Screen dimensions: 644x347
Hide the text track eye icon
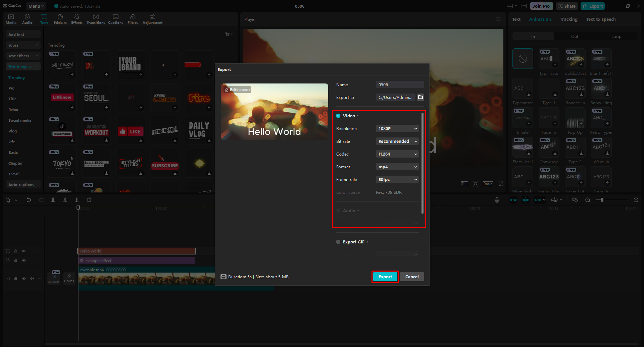pyautogui.click(x=24, y=251)
